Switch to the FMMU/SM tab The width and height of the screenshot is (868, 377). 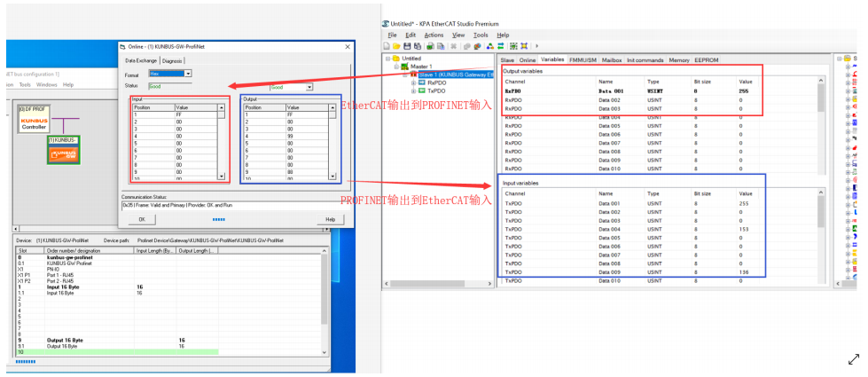pos(583,59)
